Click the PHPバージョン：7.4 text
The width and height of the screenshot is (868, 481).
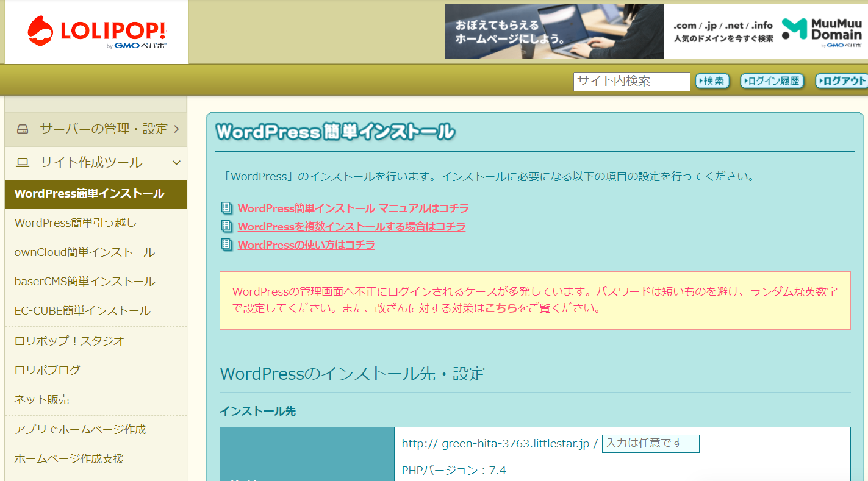tap(454, 470)
